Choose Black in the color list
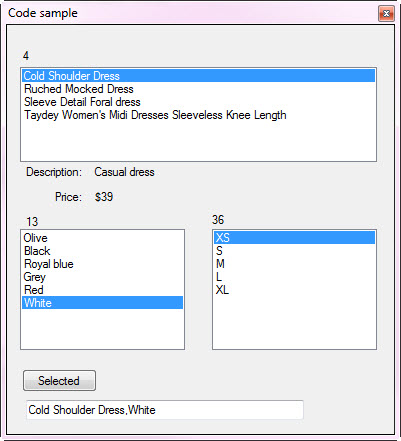This screenshot has width=401, height=441. (103, 251)
